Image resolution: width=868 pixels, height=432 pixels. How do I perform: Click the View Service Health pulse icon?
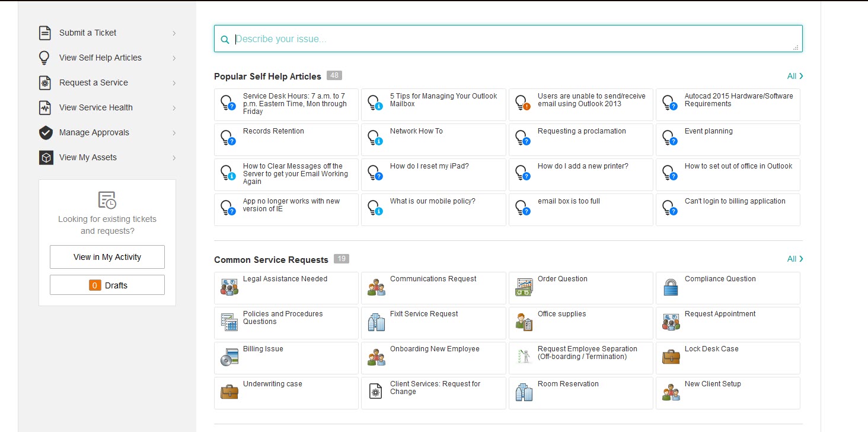(45, 108)
